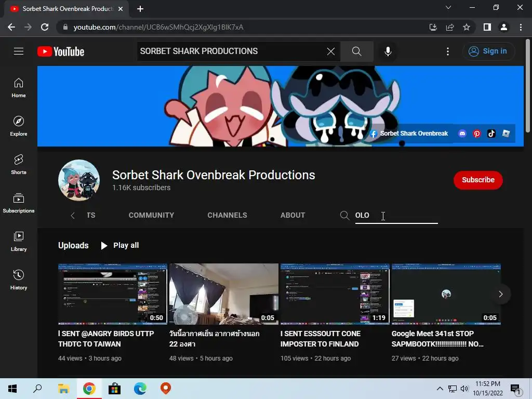532x399 pixels.
Task: Open Sorbet Shark Ovenbreak Facebook link
Action: [x=409, y=134]
